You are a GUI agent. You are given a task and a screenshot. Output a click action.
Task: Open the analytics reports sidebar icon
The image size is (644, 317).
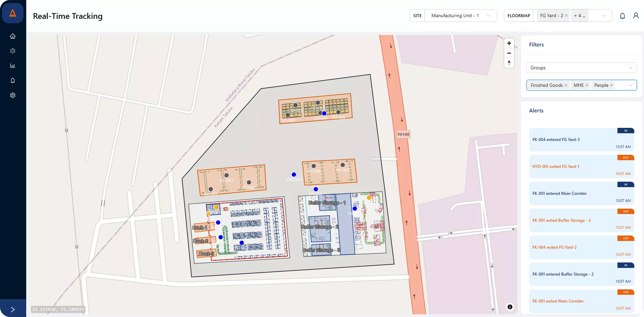(13, 65)
